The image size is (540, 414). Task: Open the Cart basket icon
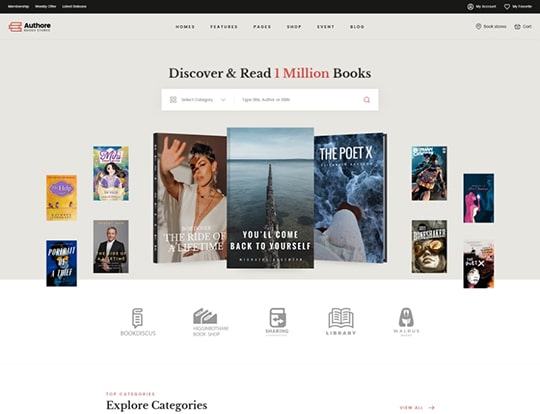[x=517, y=27]
